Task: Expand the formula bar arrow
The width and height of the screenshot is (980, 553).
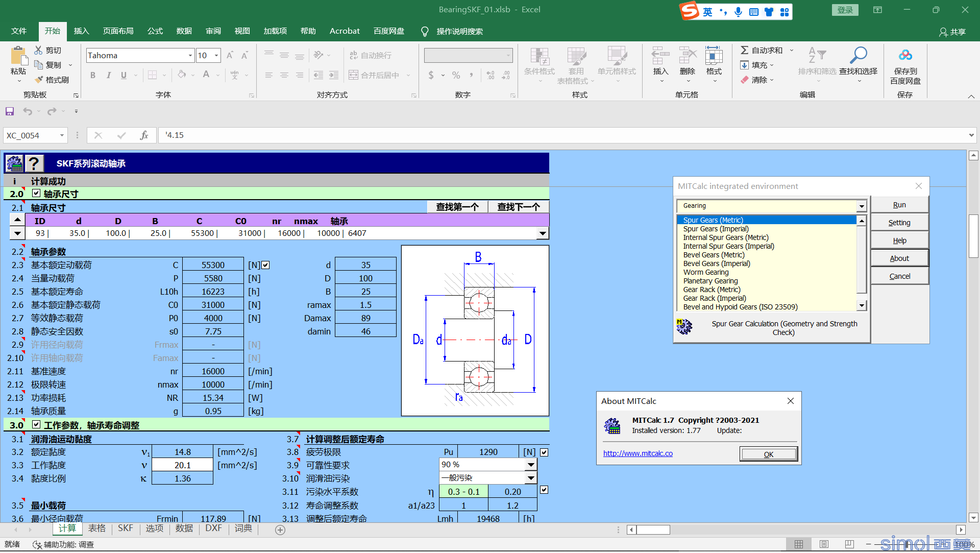Action: pos(971,135)
